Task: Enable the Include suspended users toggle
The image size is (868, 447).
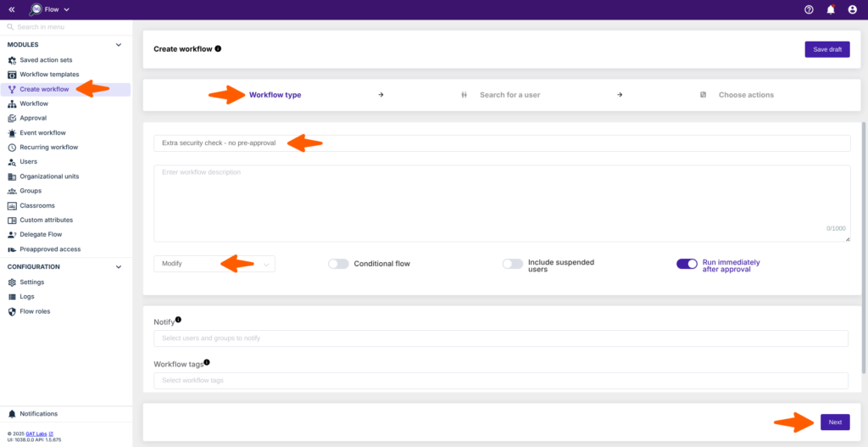Action: [x=513, y=264]
